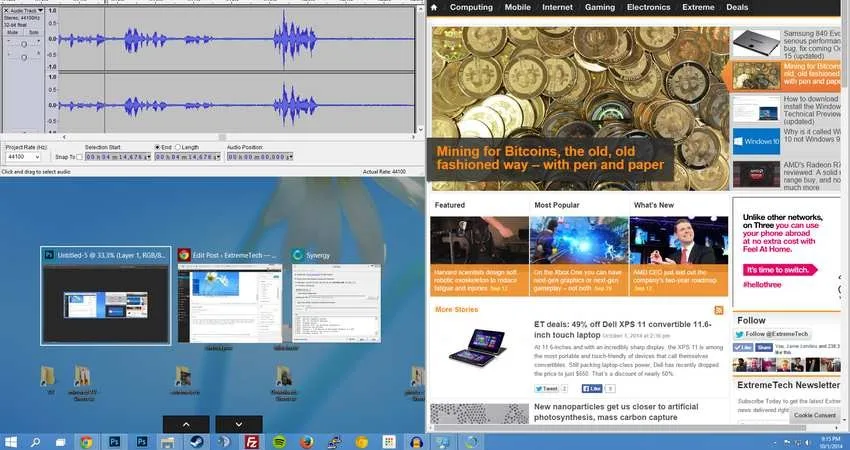
Task: Open the Deals nav item
Action: (x=737, y=8)
